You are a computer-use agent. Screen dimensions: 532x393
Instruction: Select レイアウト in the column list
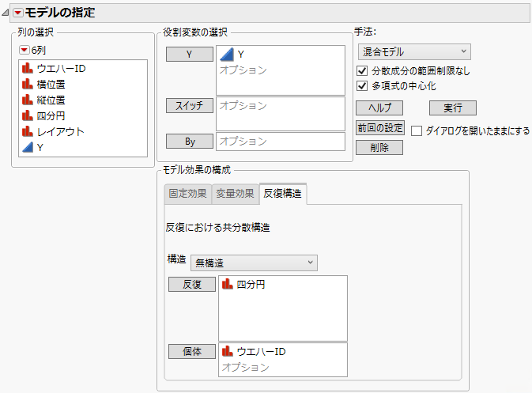click(x=60, y=131)
